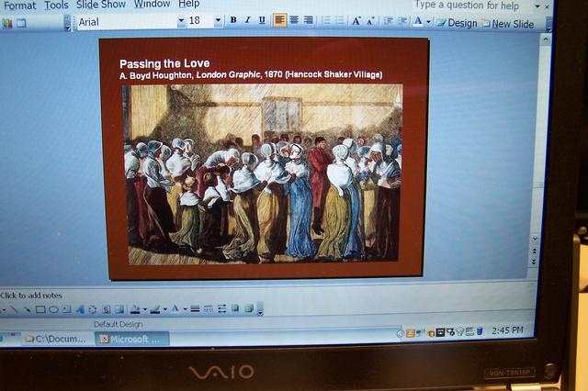The width and height of the screenshot is (588, 391).
Task: Toggle Underline formatting
Action: pyautogui.click(x=262, y=20)
